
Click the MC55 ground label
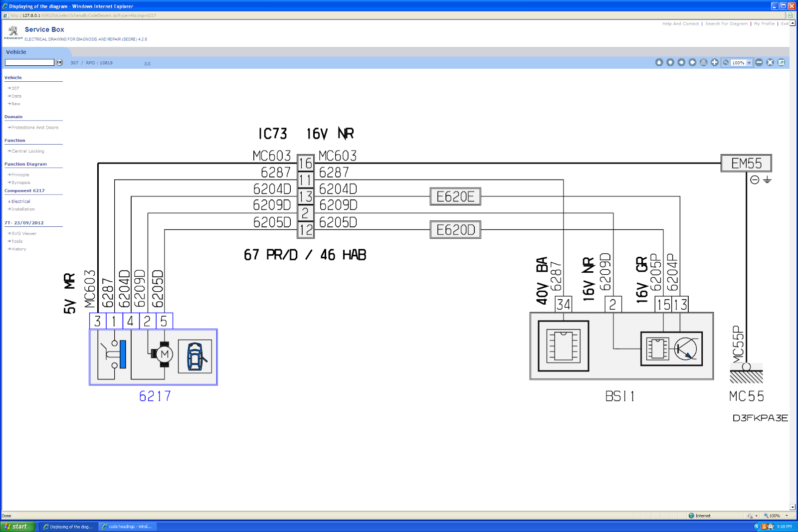pos(746,396)
